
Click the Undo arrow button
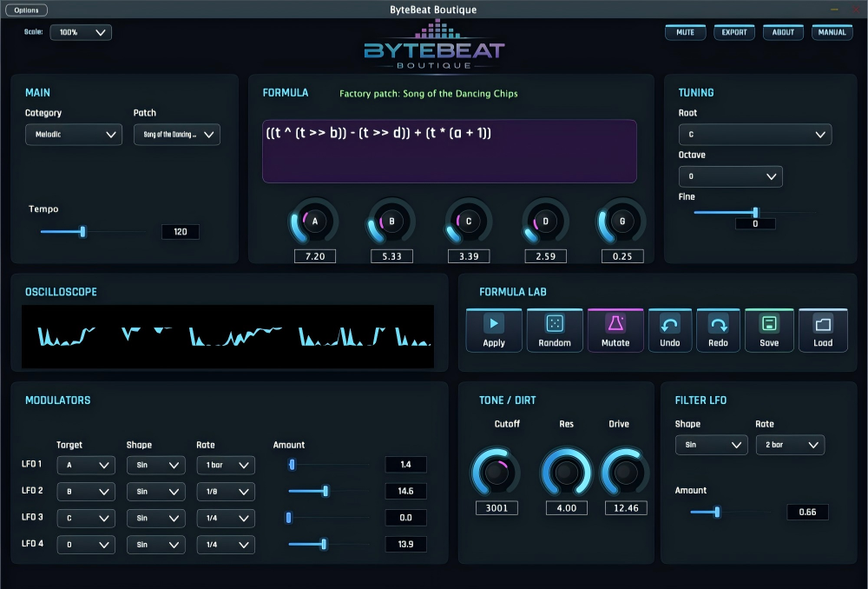[x=670, y=330]
